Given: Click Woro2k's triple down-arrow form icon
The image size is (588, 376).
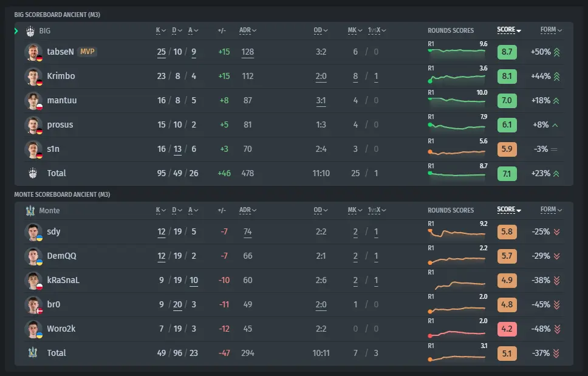Looking at the screenshot, I should (x=557, y=329).
